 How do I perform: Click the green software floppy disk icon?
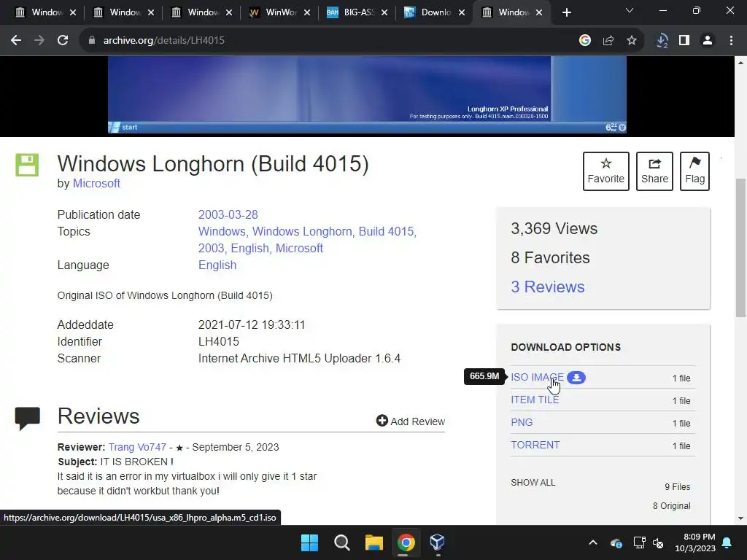click(x=27, y=165)
